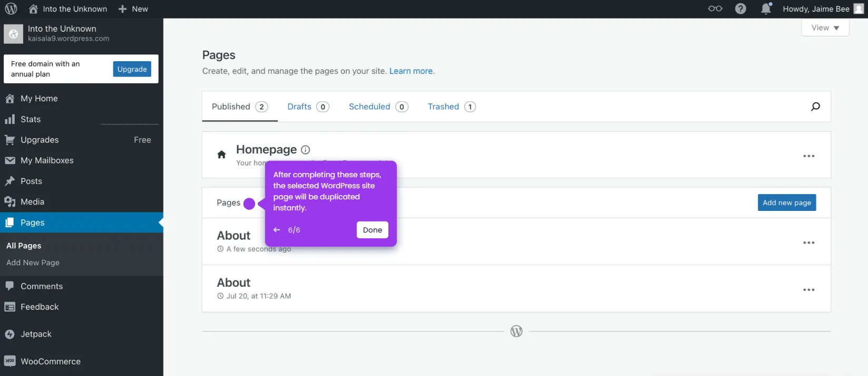Open the + New admin bar menu
This screenshot has height=376, width=868.
click(x=133, y=9)
